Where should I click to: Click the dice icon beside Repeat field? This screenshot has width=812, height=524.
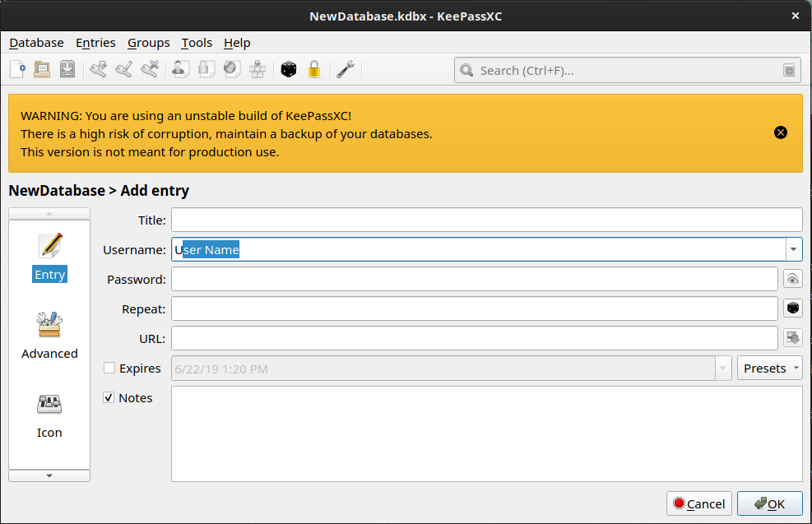(x=792, y=308)
